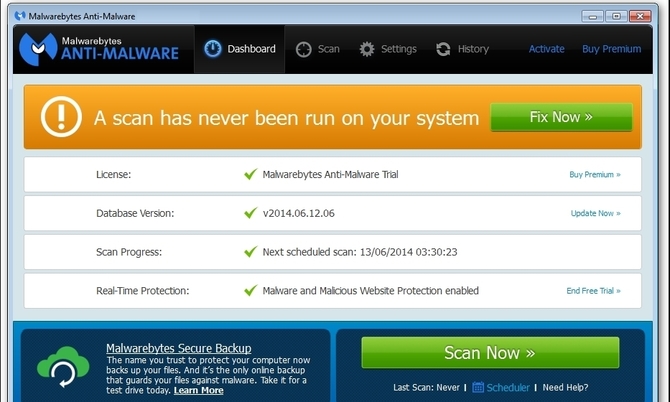Open the Dashboard tab

click(x=239, y=49)
